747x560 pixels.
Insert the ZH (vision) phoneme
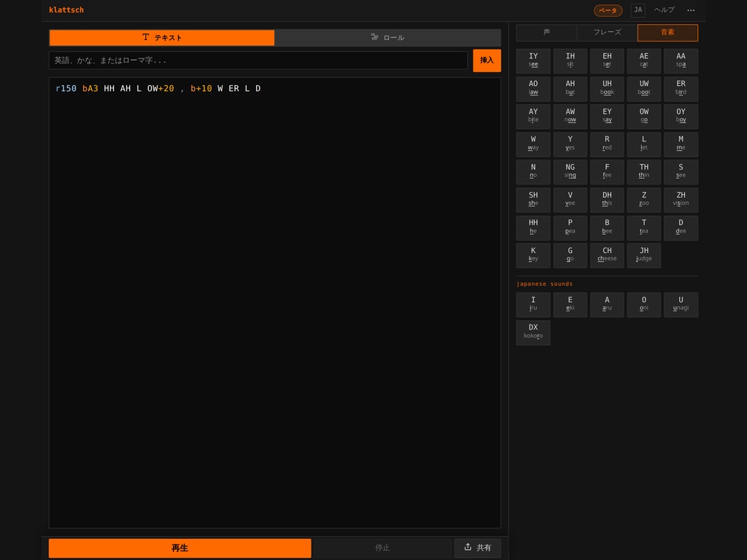click(681, 200)
